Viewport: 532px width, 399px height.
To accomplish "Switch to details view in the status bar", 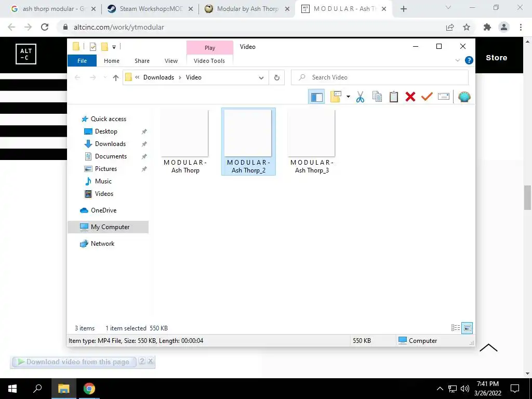I will pyautogui.click(x=456, y=328).
